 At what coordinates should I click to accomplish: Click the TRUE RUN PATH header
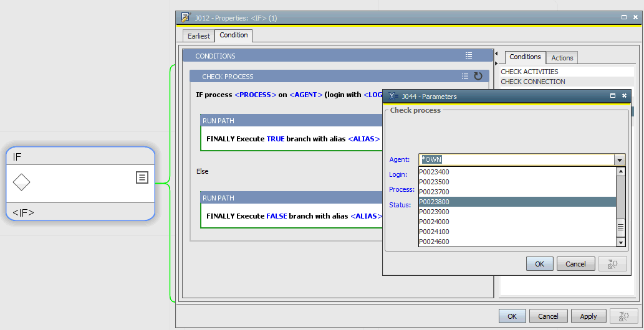point(292,121)
